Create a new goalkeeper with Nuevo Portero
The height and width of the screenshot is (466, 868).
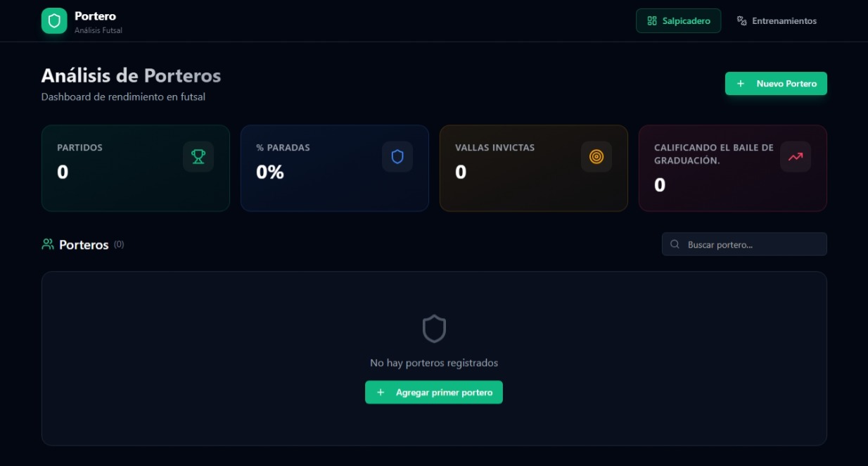[776, 83]
